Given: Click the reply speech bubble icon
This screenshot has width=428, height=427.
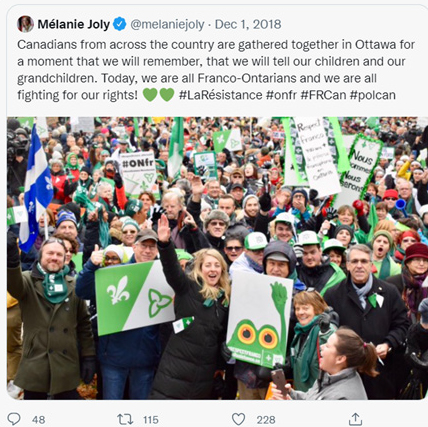Looking at the screenshot, I should (14, 419).
